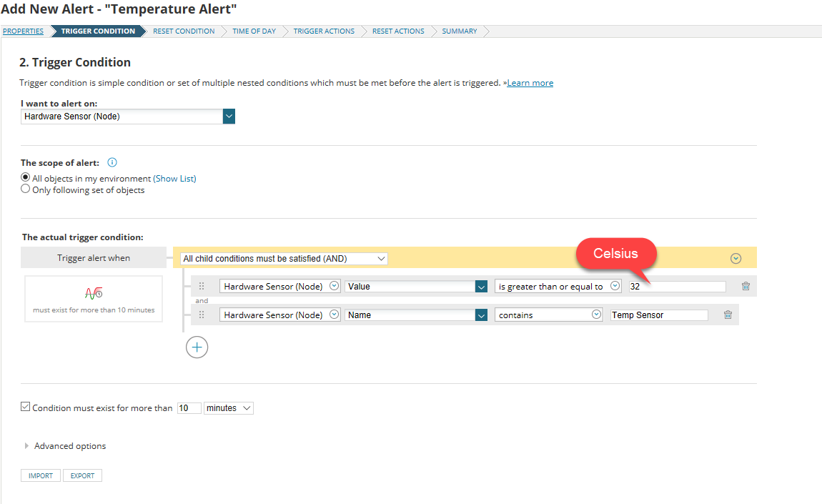Click the 'Trigger alert when' label
Viewport: 822px width, 504px height.
94,258
